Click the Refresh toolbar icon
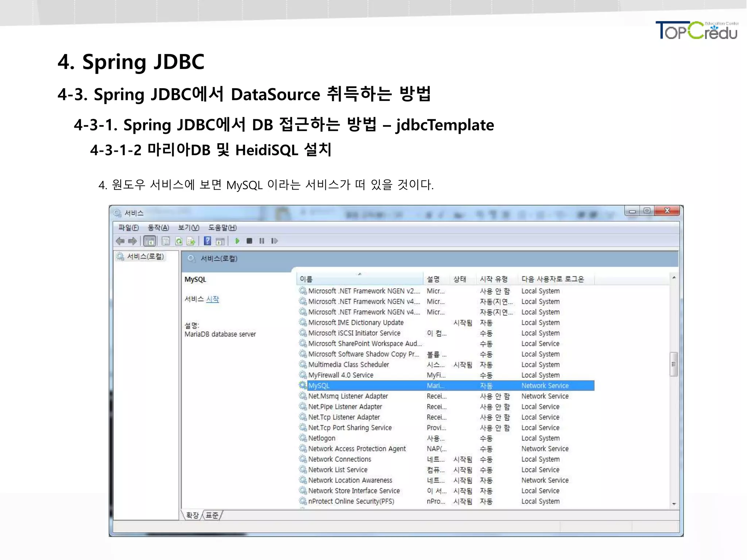The image size is (747, 560). point(179,241)
